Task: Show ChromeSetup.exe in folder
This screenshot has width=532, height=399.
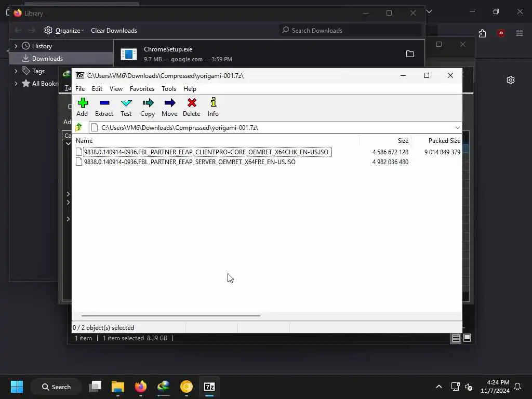Action: (410, 54)
